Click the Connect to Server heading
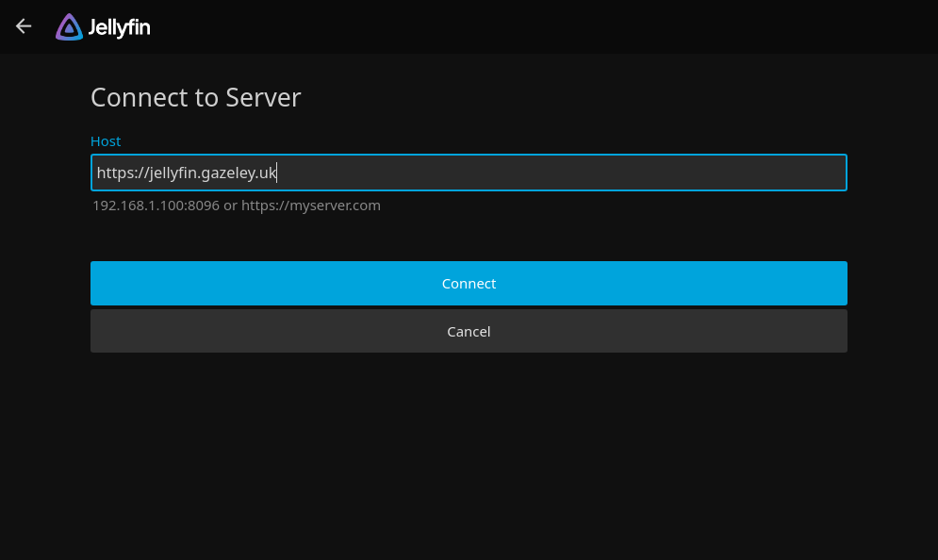The width and height of the screenshot is (938, 560). (x=195, y=97)
